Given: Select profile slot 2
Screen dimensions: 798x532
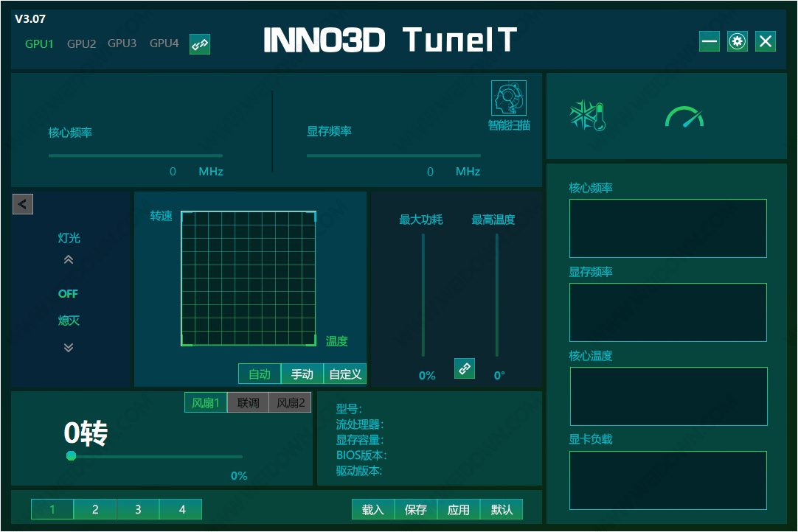Looking at the screenshot, I should tap(95, 509).
